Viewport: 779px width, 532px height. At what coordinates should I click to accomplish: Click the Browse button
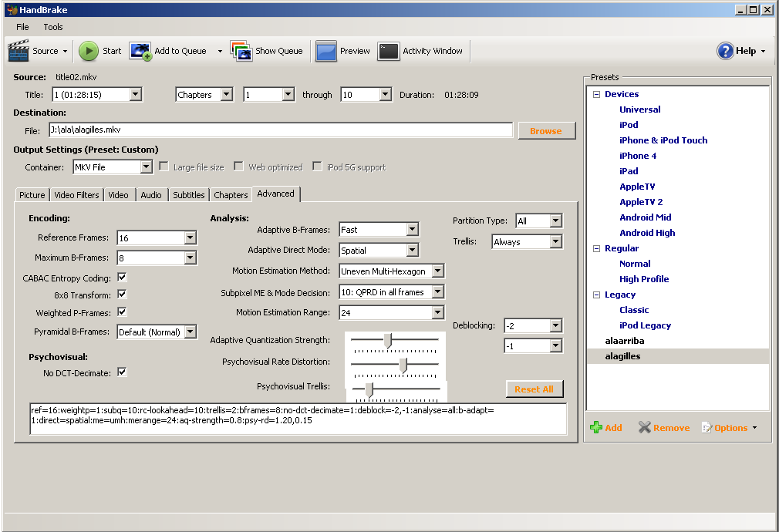click(x=547, y=130)
